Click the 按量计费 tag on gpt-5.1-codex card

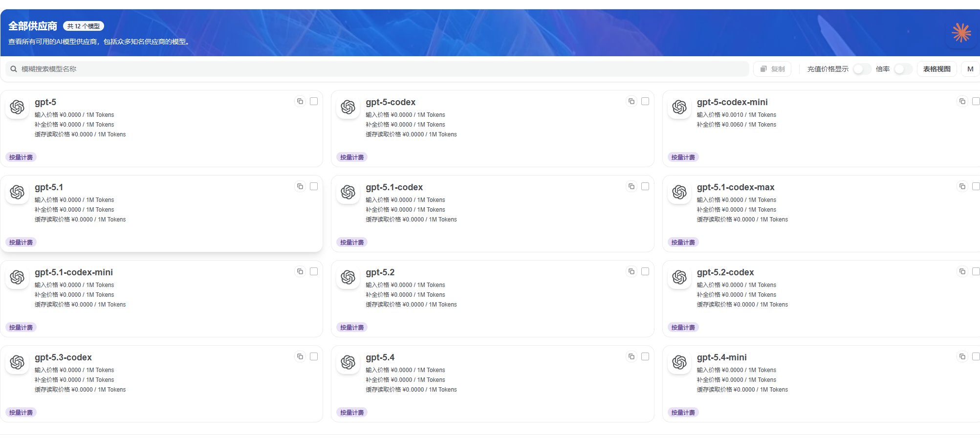click(x=352, y=243)
